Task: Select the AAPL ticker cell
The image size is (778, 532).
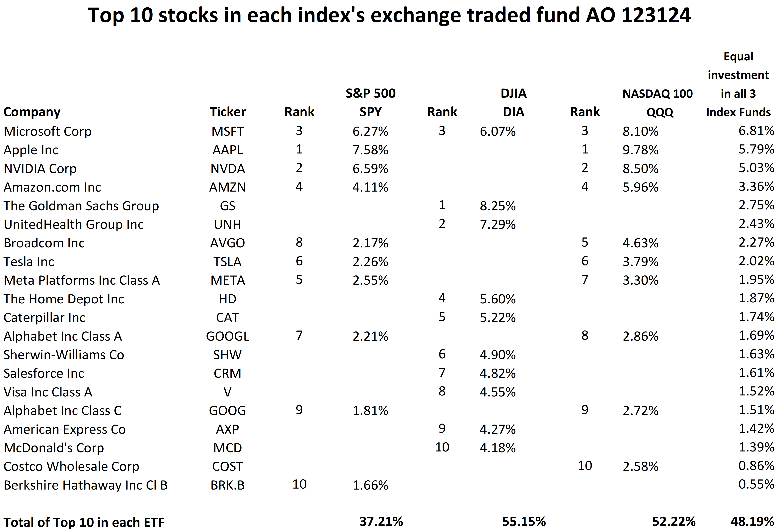Action: pos(228,150)
